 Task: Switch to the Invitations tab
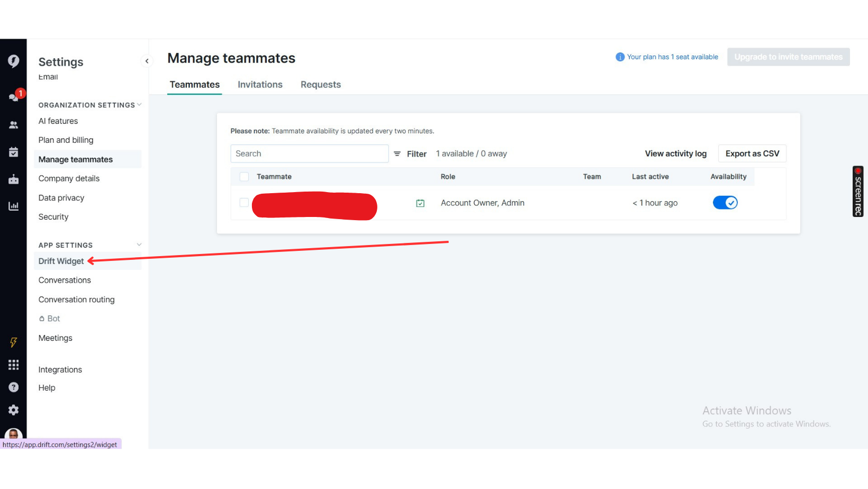tap(260, 85)
